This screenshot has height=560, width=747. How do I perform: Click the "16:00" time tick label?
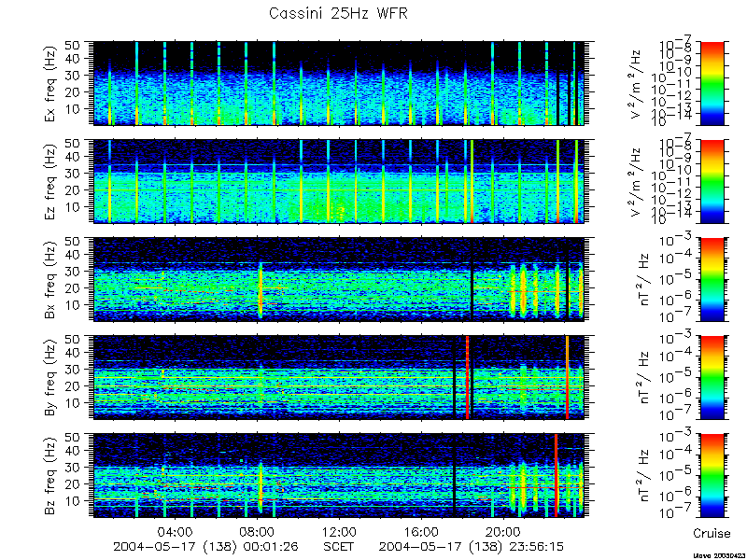pos(422,531)
